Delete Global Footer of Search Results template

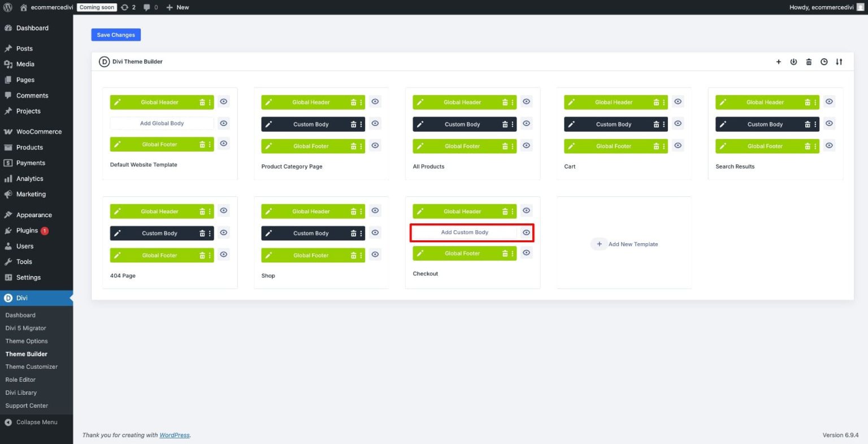point(808,146)
